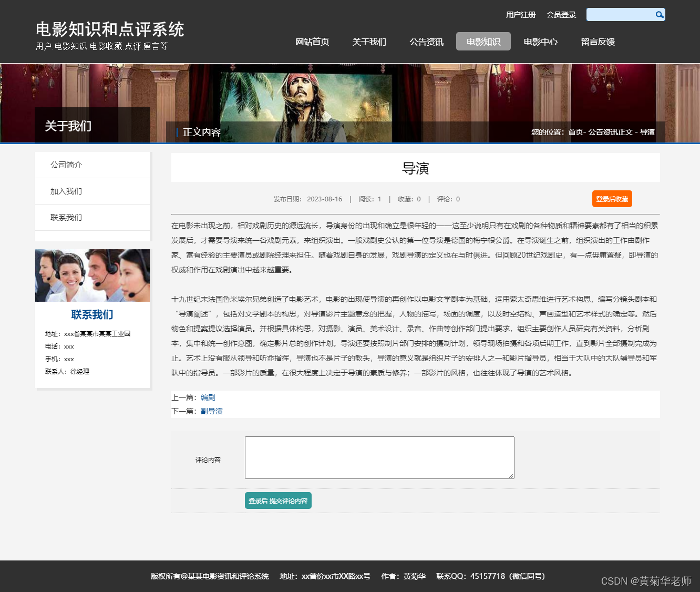The image size is (700, 592).
Task: Click the footer address 地址: xx省份xx市XX路xx号
Action: coord(325,576)
